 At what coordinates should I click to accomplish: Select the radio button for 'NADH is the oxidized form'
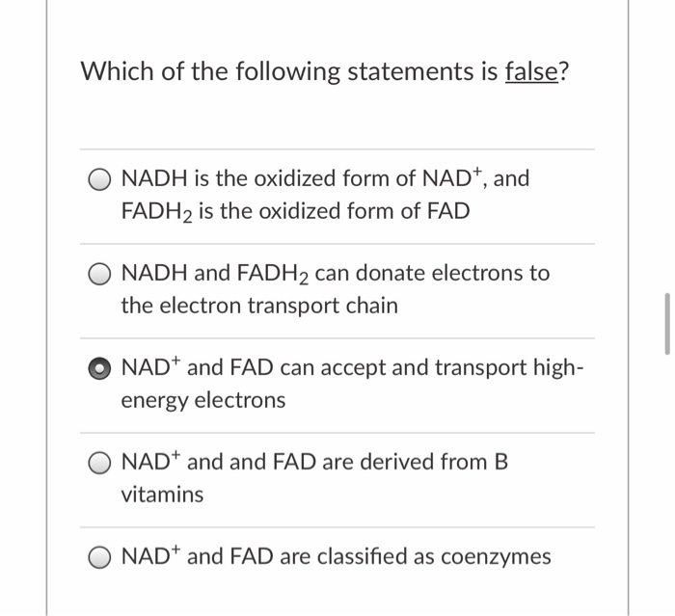(x=99, y=179)
